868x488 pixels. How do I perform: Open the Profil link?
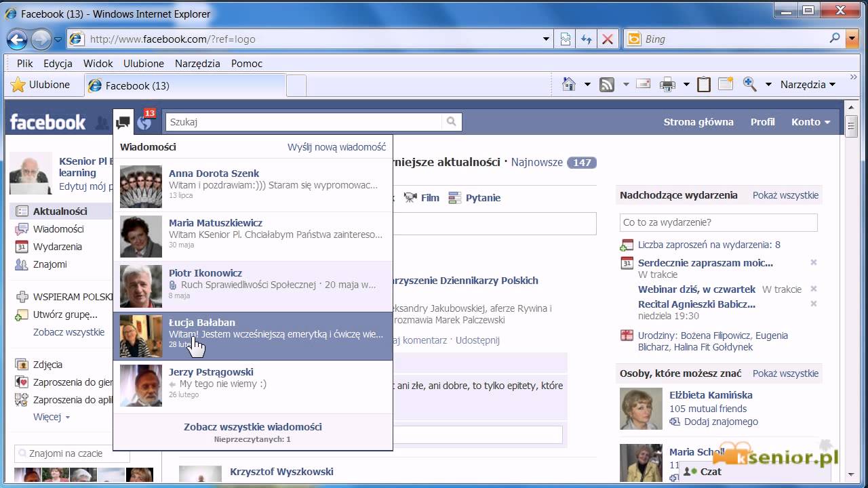tap(763, 122)
